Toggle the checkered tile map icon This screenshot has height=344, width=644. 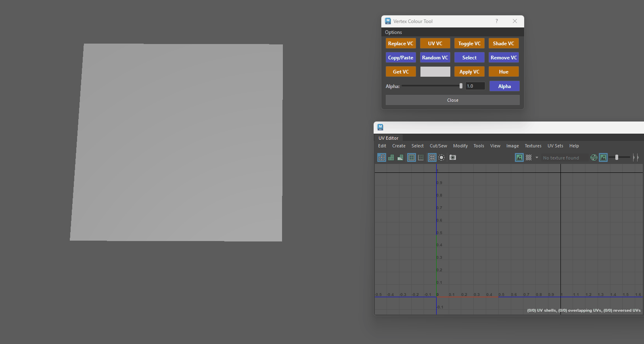pos(529,157)
